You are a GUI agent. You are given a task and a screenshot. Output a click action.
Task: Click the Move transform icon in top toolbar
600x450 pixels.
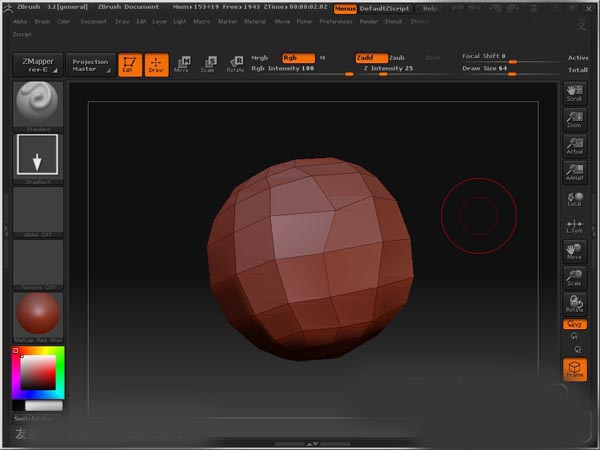coord(181,65)
